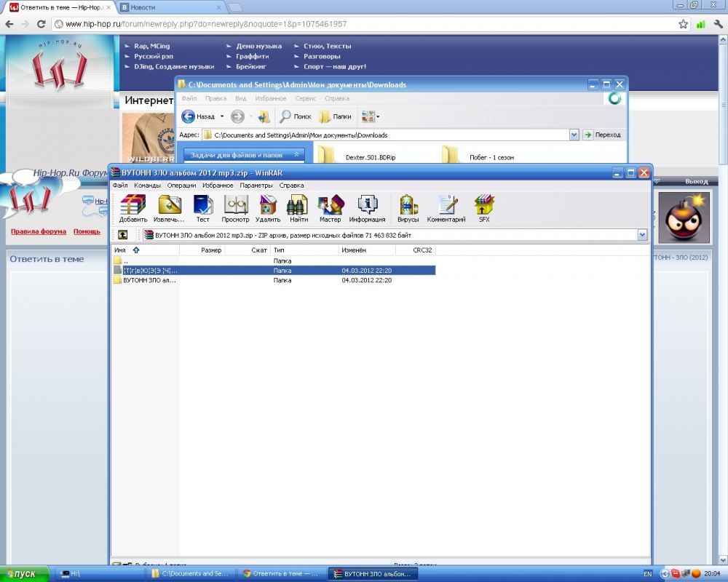This screenshot has height=582, width=728.
Task: Toggle Folders (Папки) pane in Explorer
Action: [x=335, y=116]
